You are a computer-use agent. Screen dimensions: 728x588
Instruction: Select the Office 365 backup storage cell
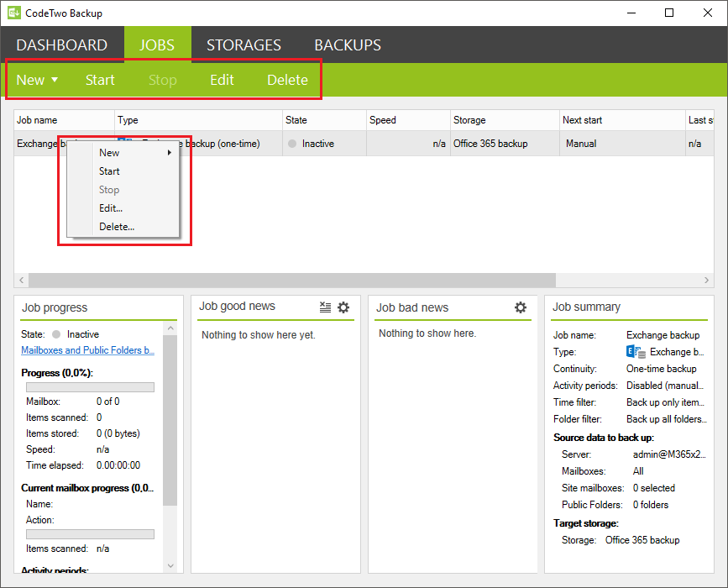point(505,144)
